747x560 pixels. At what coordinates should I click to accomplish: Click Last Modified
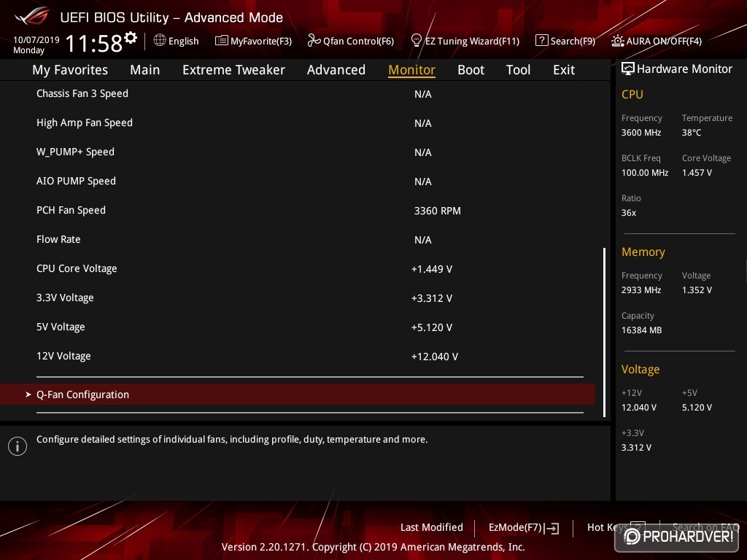click(x=432, y=527)
